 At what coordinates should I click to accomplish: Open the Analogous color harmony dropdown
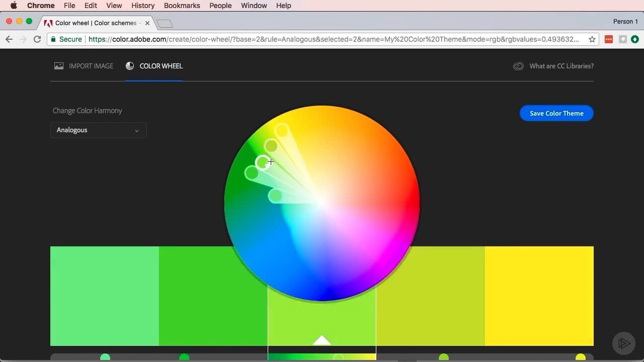[99, 130]
